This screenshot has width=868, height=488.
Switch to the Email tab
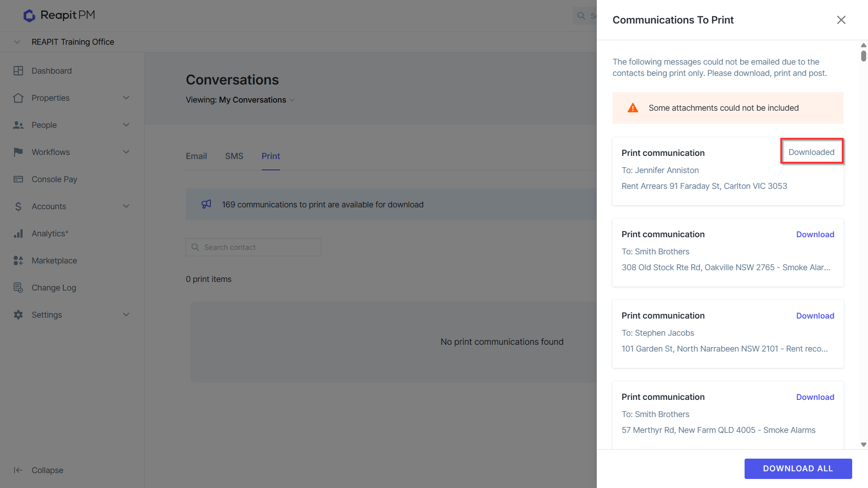196,156
